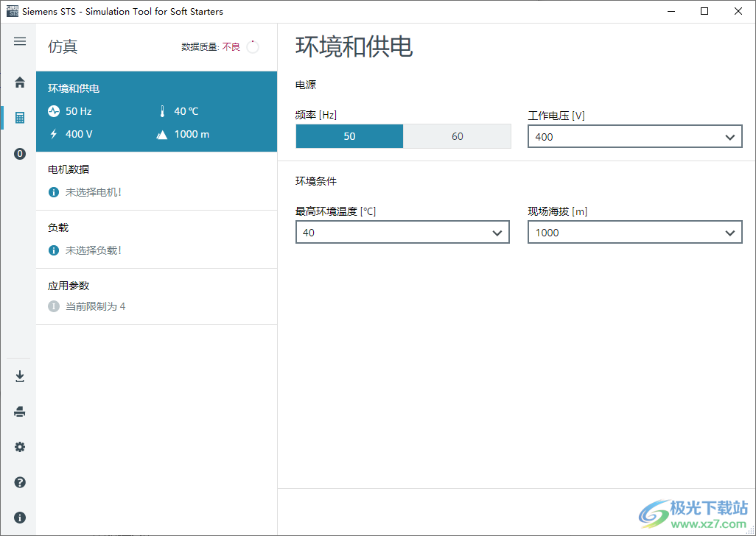756x536 pixels.
Task: Click the 数据质量: label
Action: click(200, 47)
